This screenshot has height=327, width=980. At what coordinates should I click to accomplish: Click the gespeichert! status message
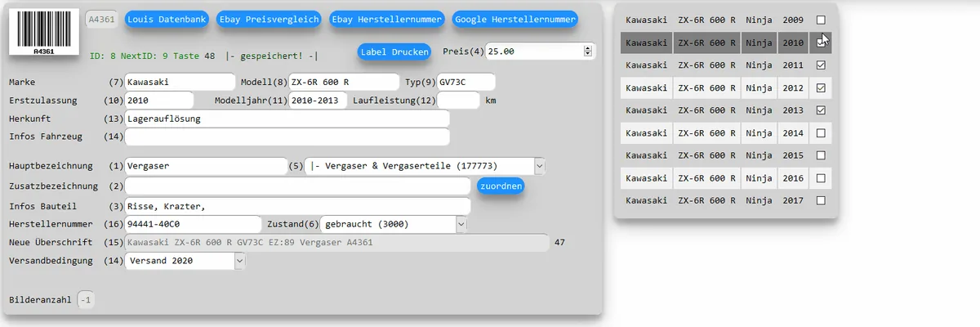point(272,56)
